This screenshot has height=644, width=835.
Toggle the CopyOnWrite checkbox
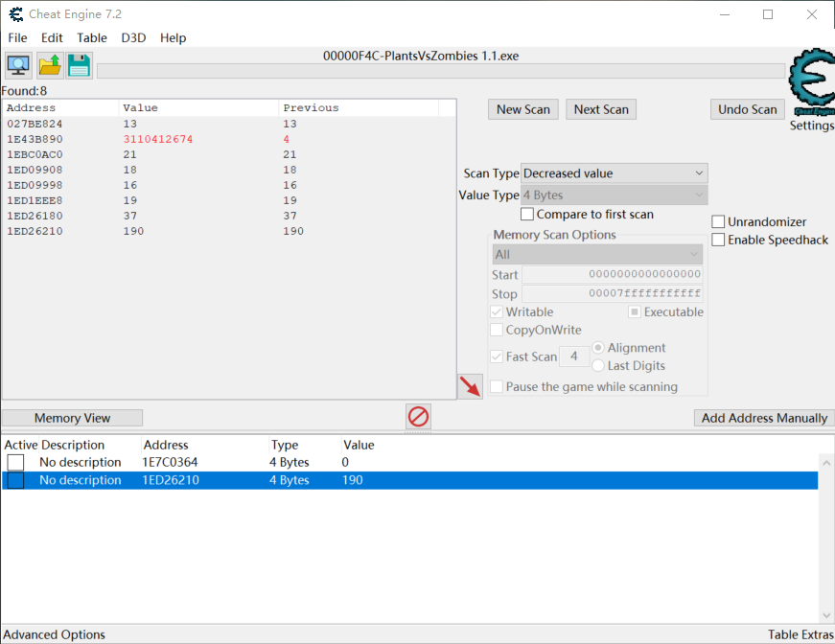(497, 330)
